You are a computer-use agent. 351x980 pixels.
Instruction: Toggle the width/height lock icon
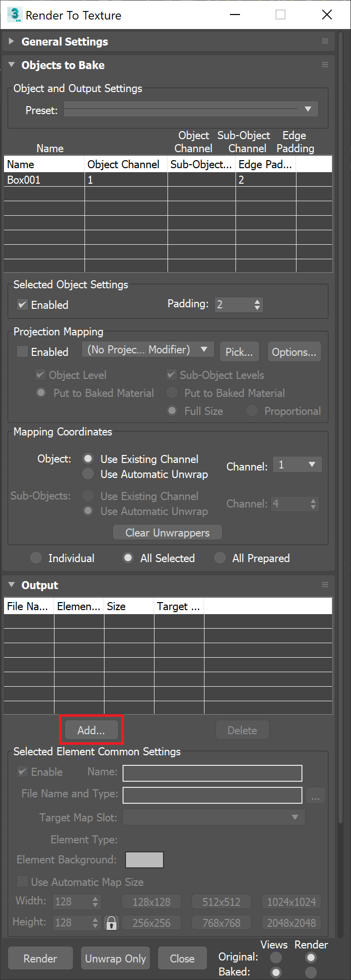111,922
